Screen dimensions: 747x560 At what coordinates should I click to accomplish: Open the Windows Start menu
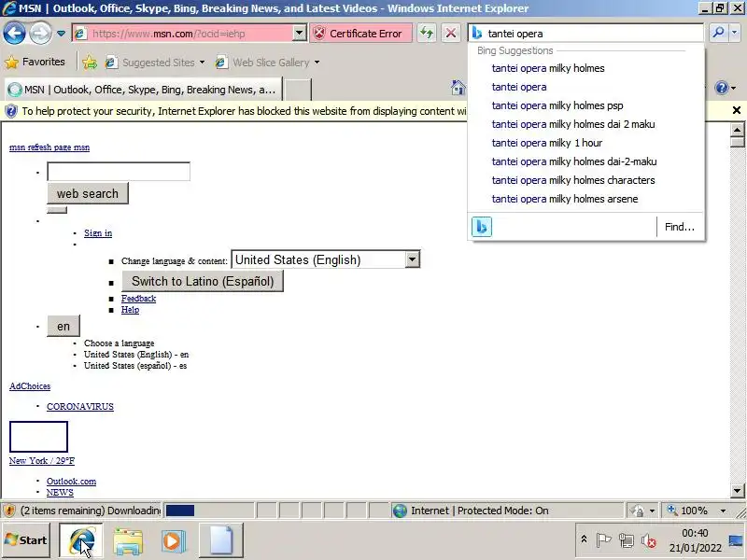coord(26,540)
